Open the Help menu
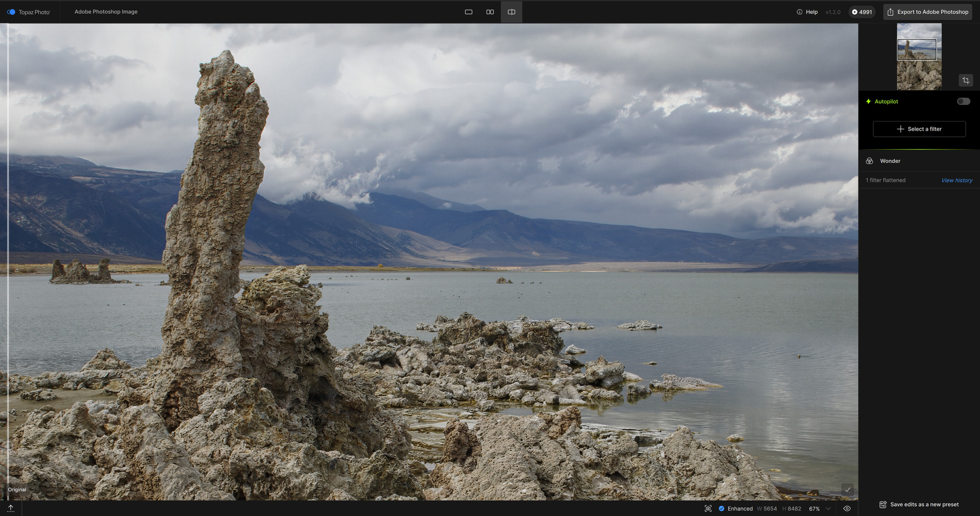The height and width of the screenshot is (516, 980). tap(807, 12)
